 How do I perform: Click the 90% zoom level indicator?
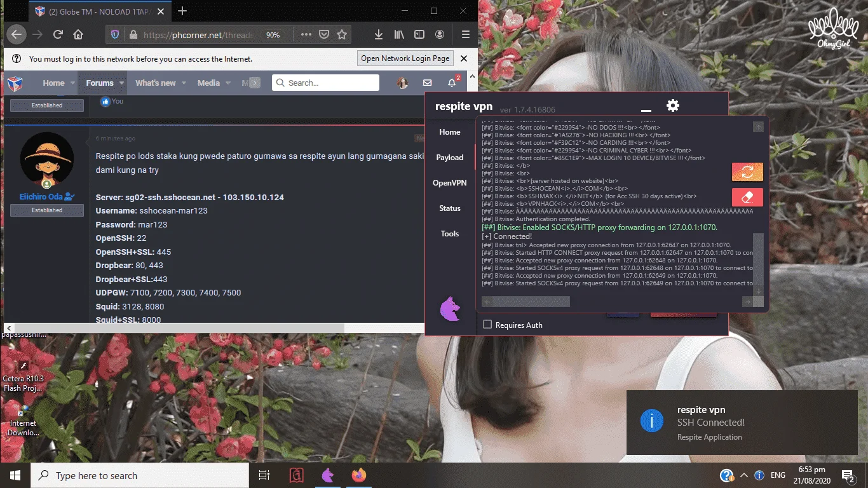273,35
